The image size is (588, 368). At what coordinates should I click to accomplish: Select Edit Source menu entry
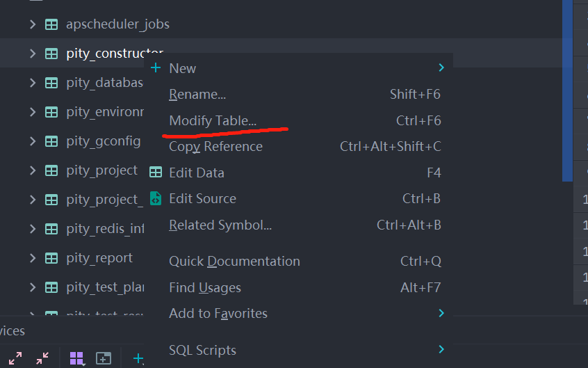tap(202, 198)
